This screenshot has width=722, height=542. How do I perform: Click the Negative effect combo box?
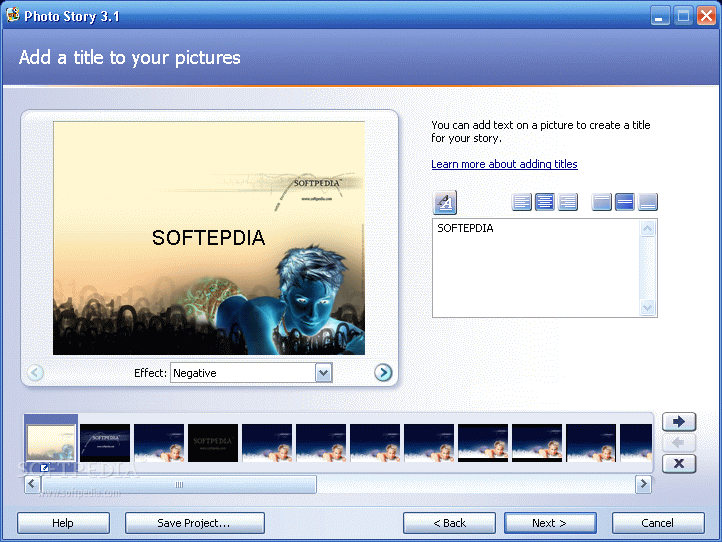pyautogui.click(x=251, y=373)
